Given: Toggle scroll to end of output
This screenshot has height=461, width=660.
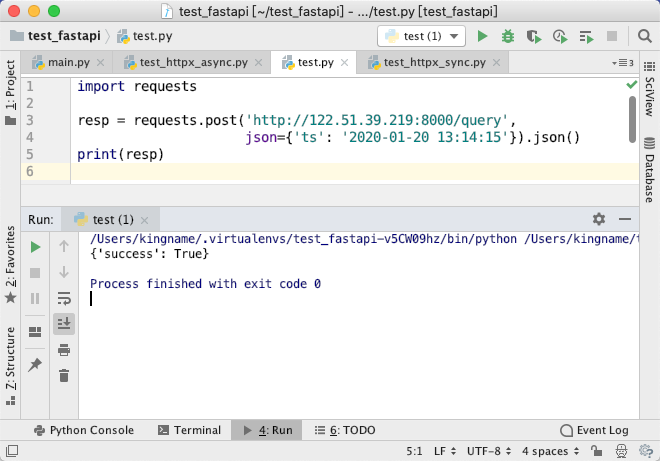Looking at the screenshot, I should pyautogui.click(x=64, y=324).
